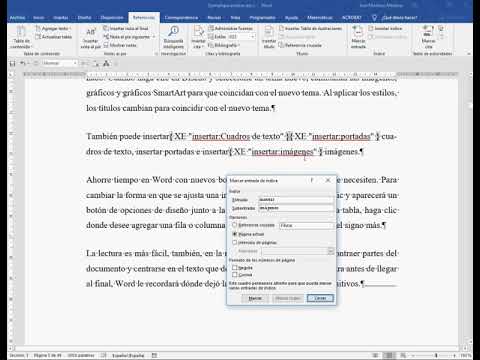The height and width of the screenshot is (360, 480).
Task: Click the Marcar entrada icon
Action: pos(358,31)
